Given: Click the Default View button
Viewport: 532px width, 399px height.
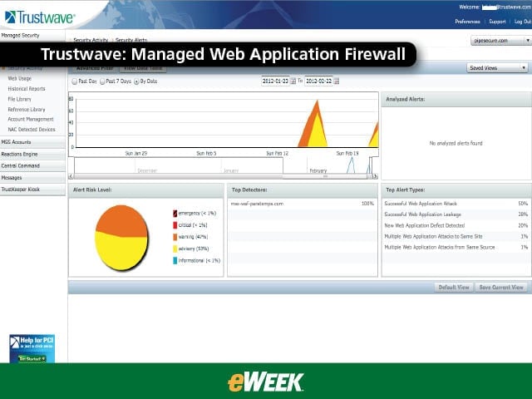Looking at the screenshot, I should (454, 288).
